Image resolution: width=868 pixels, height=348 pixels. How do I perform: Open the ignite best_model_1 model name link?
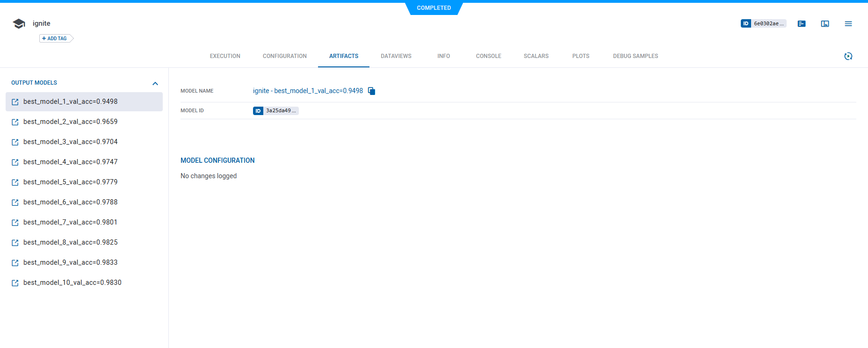click(x=308, y=91)
